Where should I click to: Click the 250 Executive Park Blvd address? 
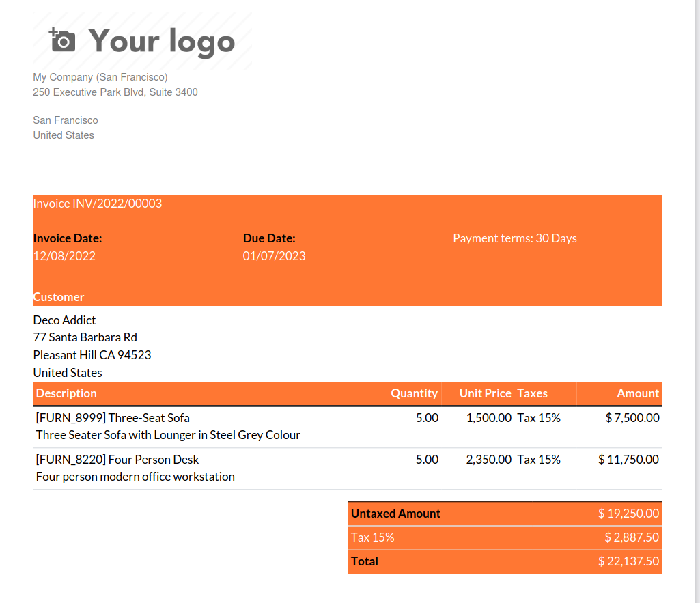(x=115, y=92)
